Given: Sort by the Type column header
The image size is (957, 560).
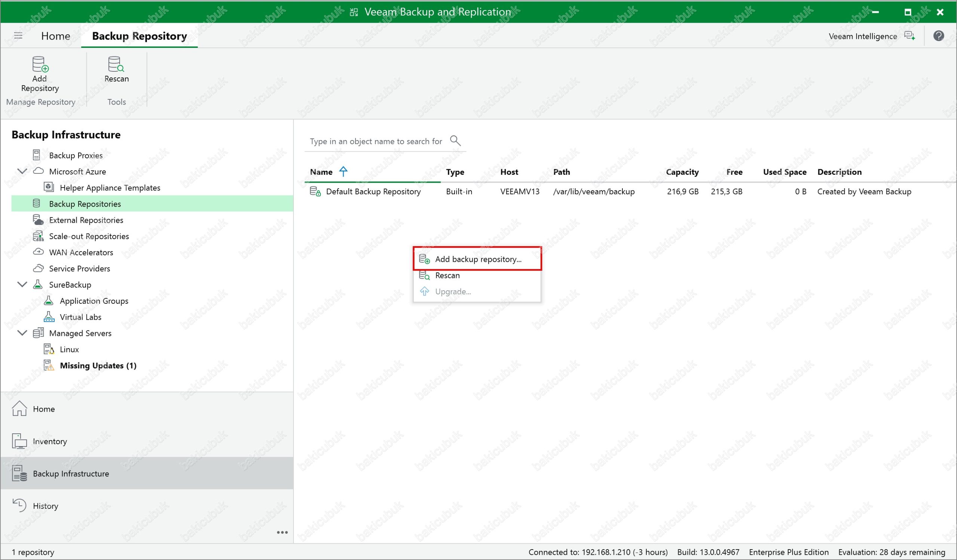Looking at the screenshot, I should [455, 172].
